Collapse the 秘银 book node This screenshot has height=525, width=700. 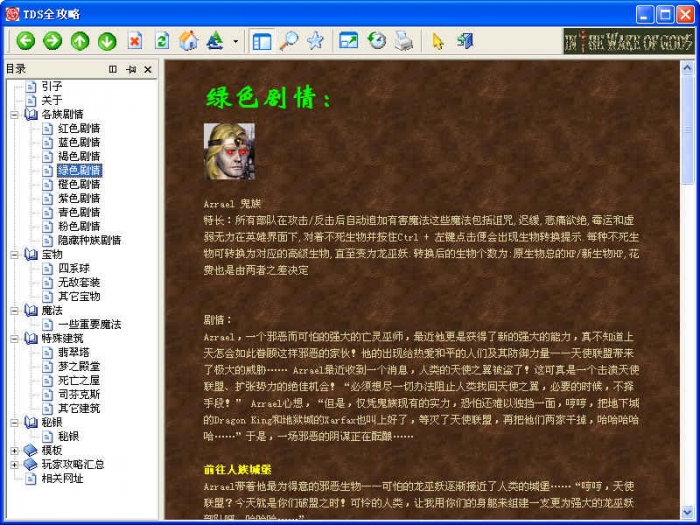[x=14, y=423]
